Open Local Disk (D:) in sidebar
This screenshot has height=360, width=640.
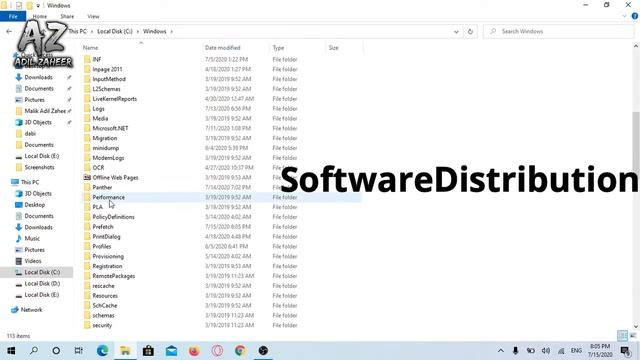tap(42, 283)
